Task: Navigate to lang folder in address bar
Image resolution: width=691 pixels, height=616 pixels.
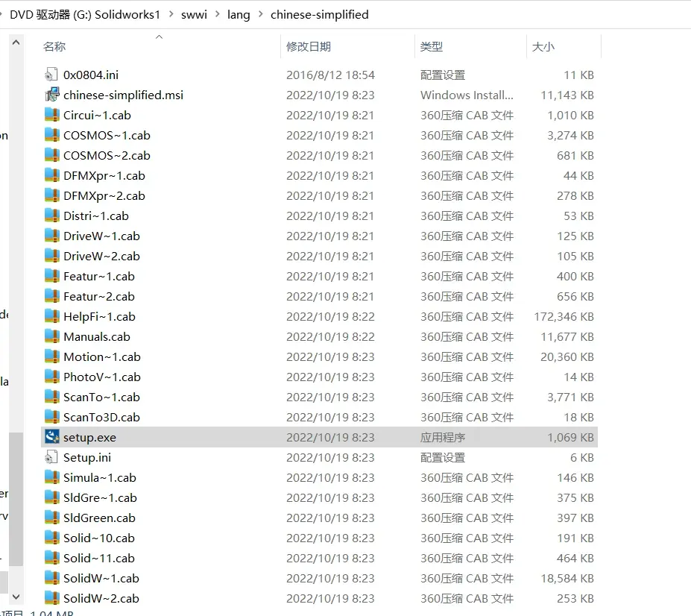Action: (239, 15)
